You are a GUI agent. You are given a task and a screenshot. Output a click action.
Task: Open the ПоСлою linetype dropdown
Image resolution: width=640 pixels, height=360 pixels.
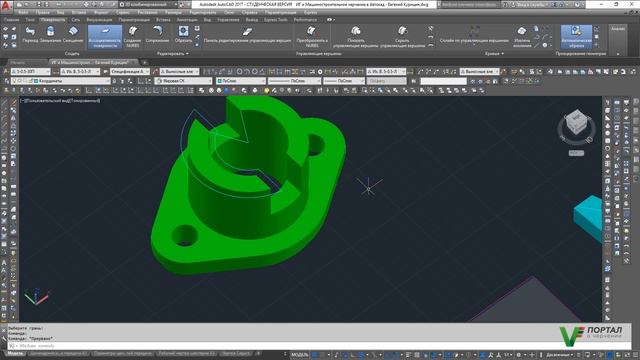[x=294, y=81]
